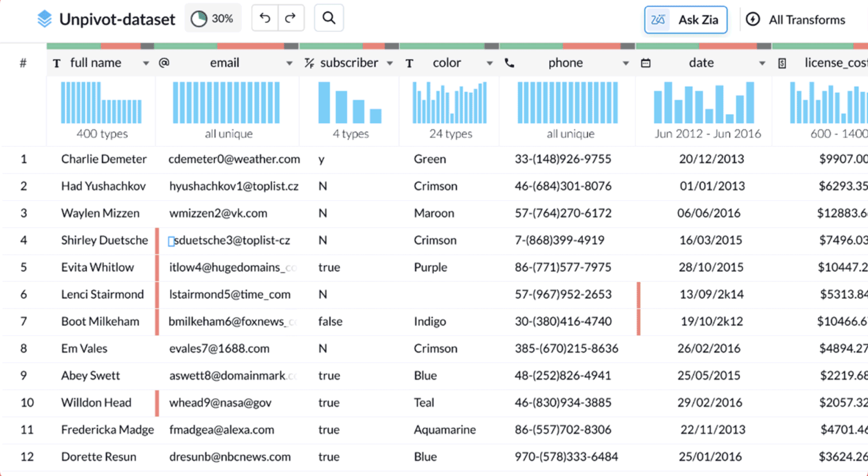Undo the last transform
868x476 pixels.
point(265,18)
